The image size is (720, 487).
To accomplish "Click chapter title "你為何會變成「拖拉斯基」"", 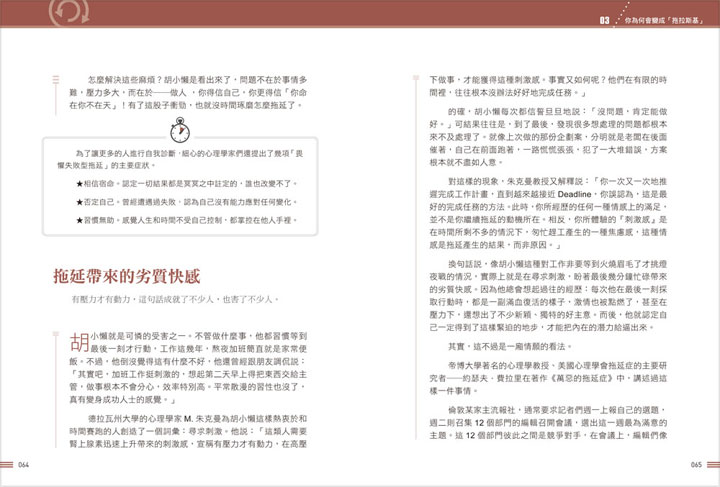I will [x=664, y=21].
